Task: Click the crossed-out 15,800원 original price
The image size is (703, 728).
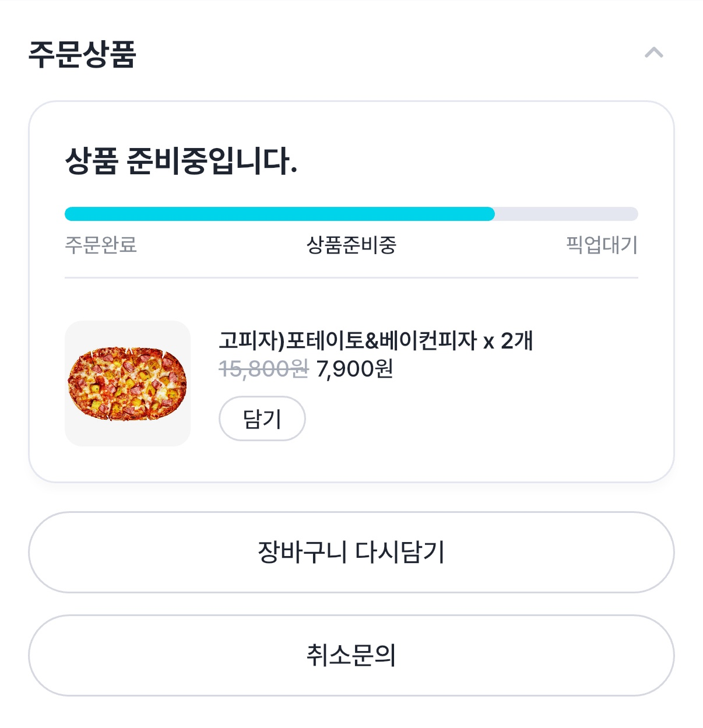Action: [x=263, y=369]
